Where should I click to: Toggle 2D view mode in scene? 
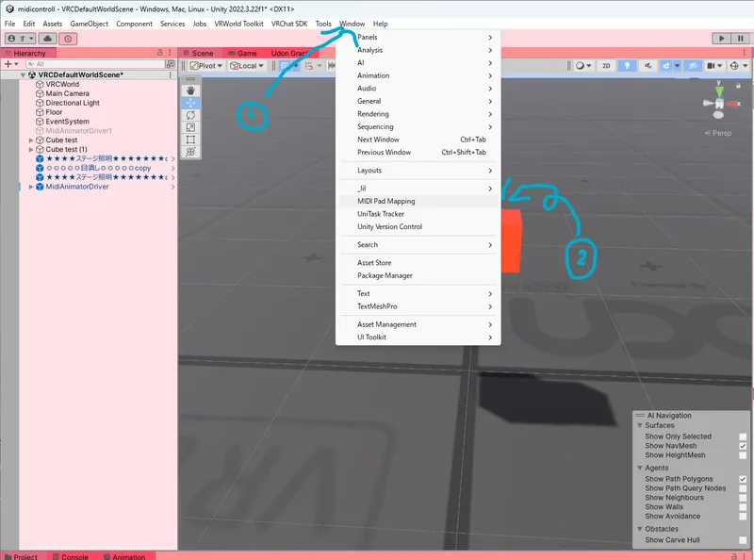tap(606, 66)
